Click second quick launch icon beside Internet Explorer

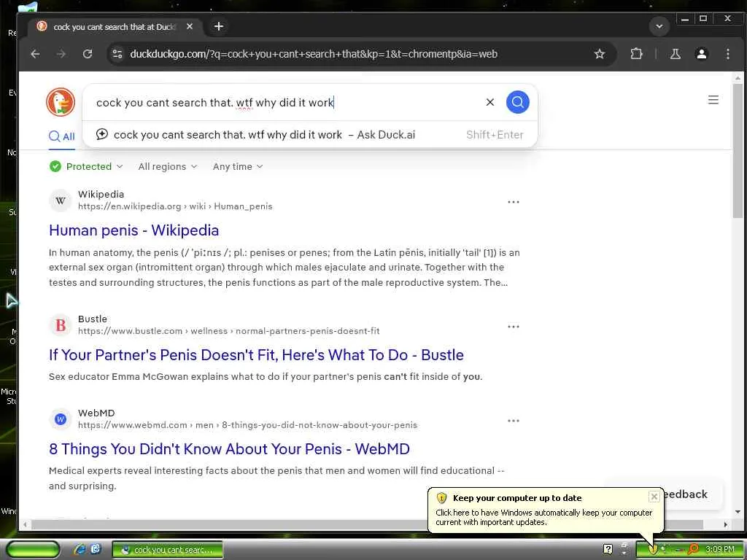(96, 549)
